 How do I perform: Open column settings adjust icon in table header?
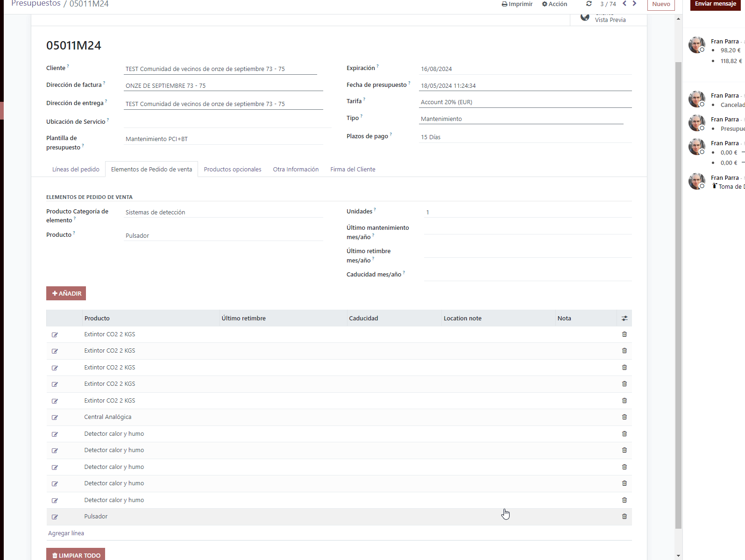point(624,319)
